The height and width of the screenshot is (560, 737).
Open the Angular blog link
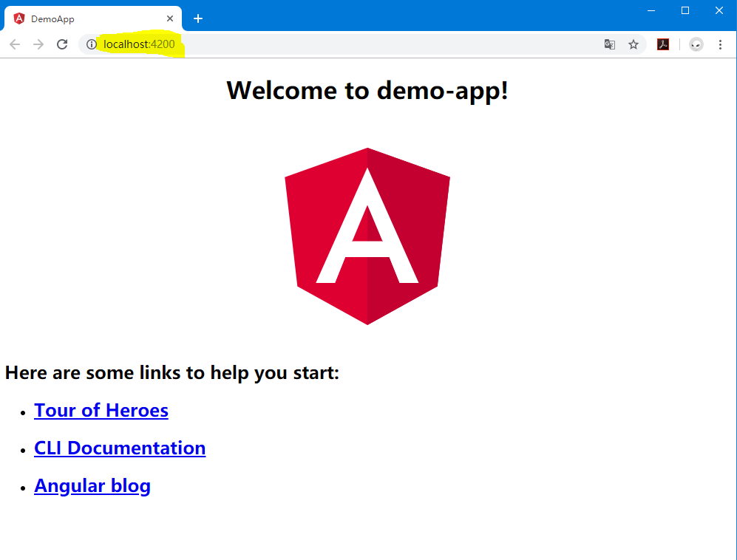pyautogui.click(x=92, y=486)
